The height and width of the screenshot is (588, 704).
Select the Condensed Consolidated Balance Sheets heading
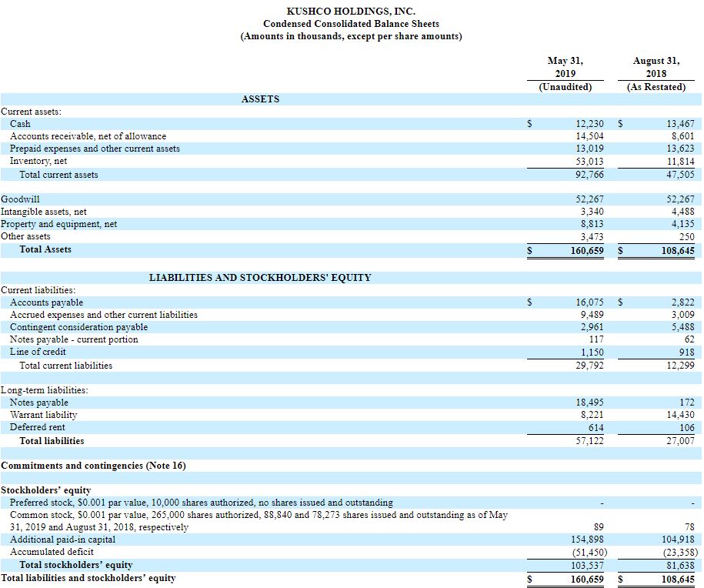click(351, 24)
